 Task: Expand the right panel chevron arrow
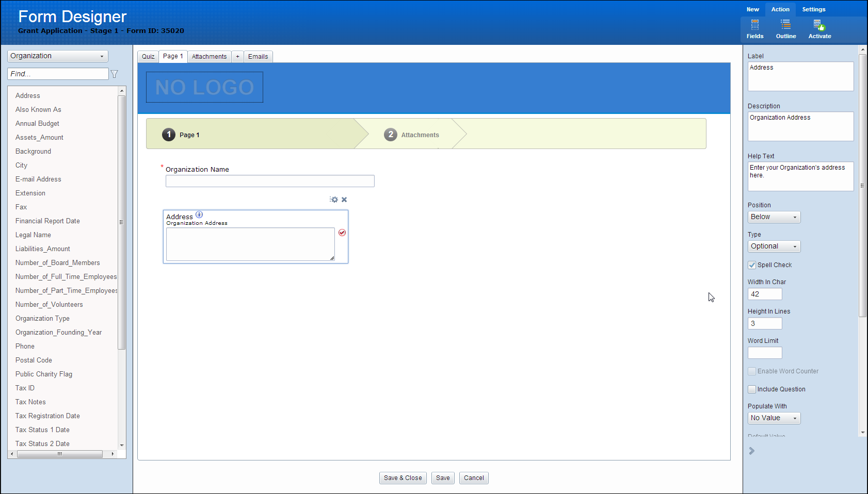coord(752,451)
